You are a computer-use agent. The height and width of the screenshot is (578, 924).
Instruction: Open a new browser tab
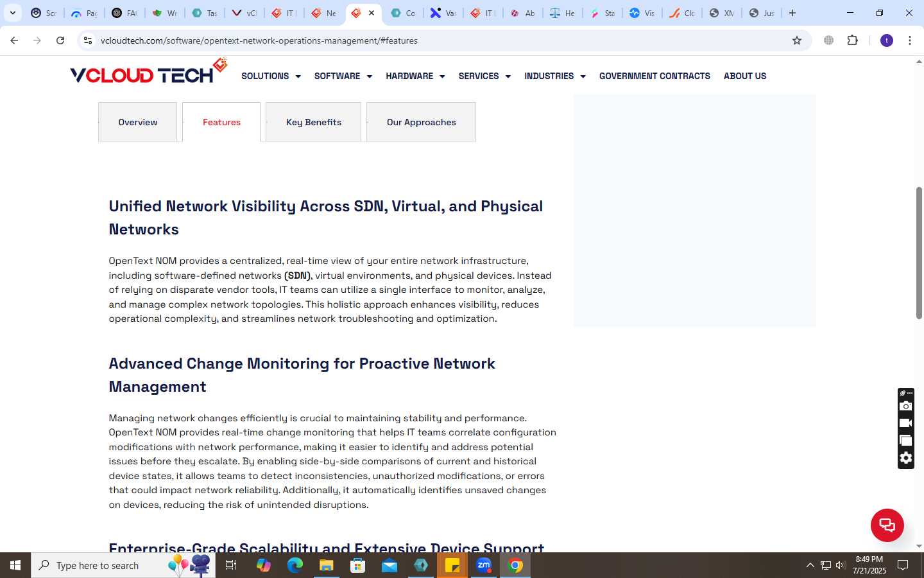click(792, 13)
